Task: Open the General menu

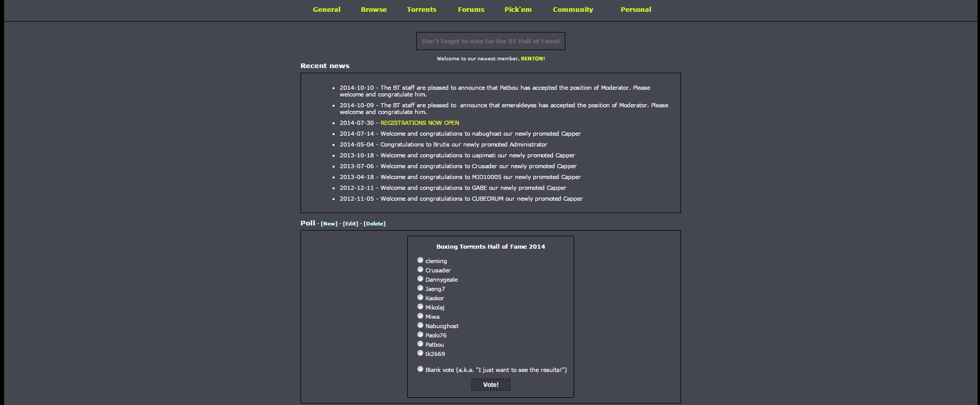Action: tap(326, 9)
